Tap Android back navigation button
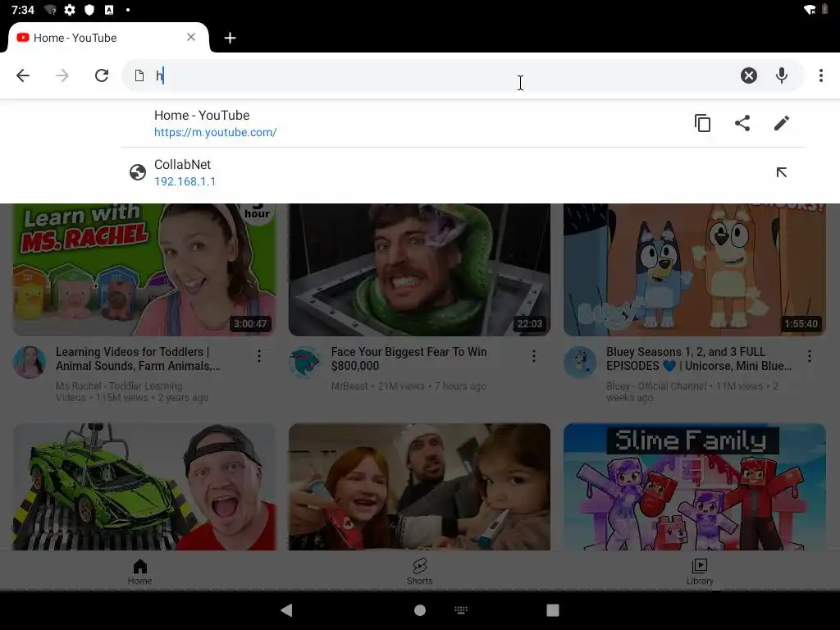The width and height of the screenshot is (840, 630). coord(286,610)
